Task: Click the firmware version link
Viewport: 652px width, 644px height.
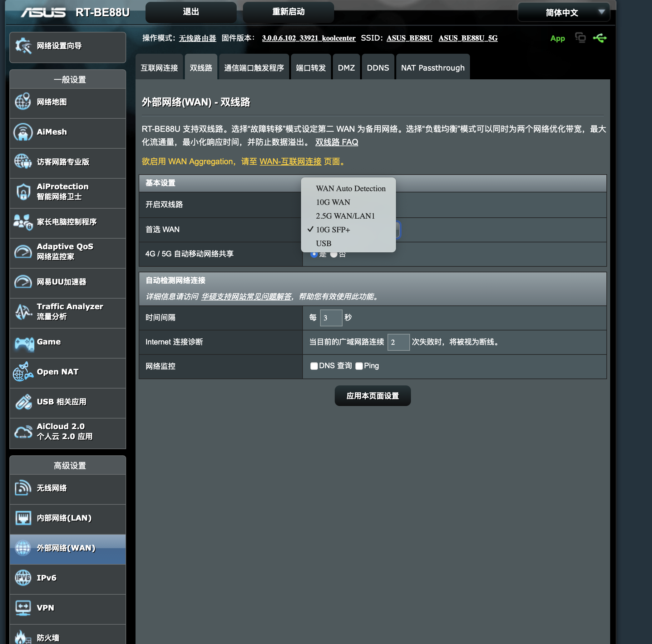Action: [x=309, y=38]
